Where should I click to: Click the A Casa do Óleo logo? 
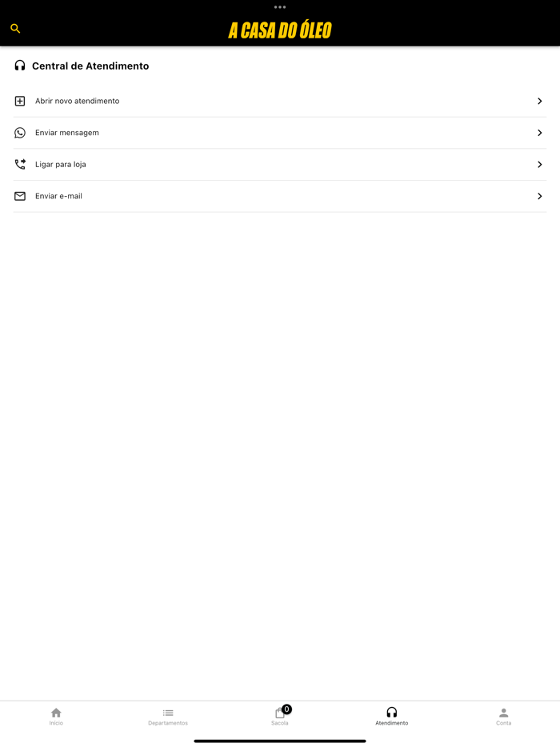(x=280, y=30)
